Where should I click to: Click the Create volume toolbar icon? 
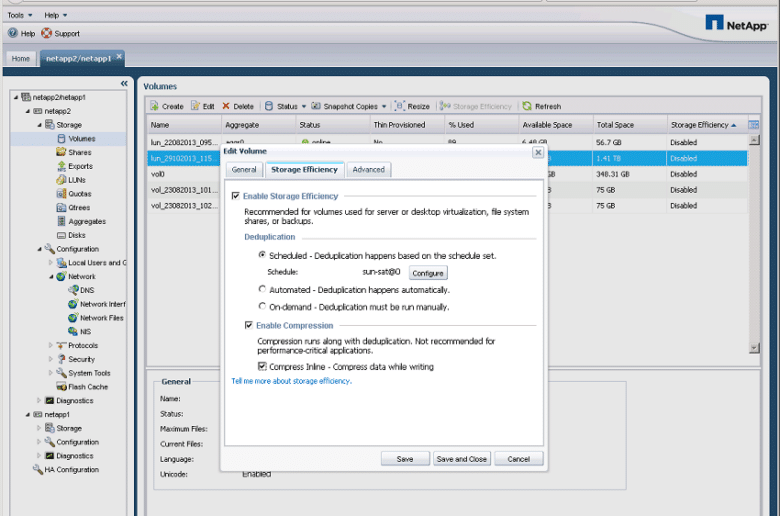(x=154, y=106)
